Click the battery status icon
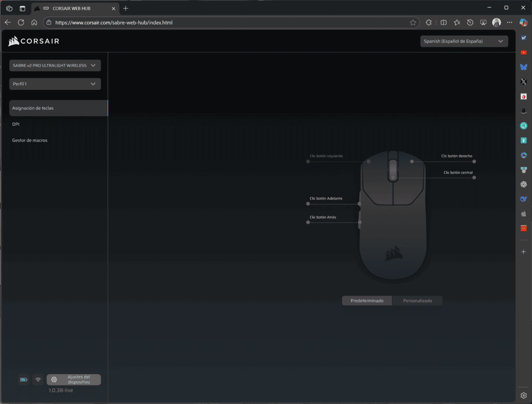This screenshot has height=404, width=532. click(x=23, y=380)
